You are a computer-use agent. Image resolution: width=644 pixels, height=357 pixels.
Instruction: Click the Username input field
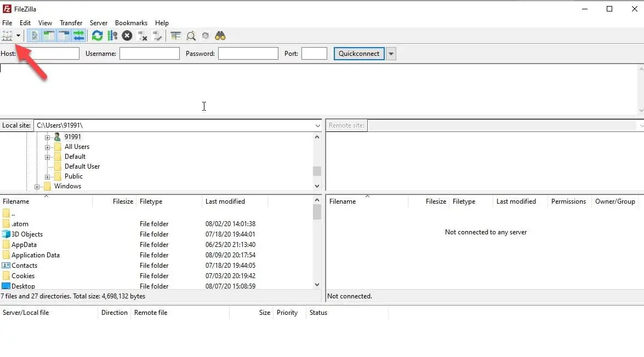coord(150,53)
